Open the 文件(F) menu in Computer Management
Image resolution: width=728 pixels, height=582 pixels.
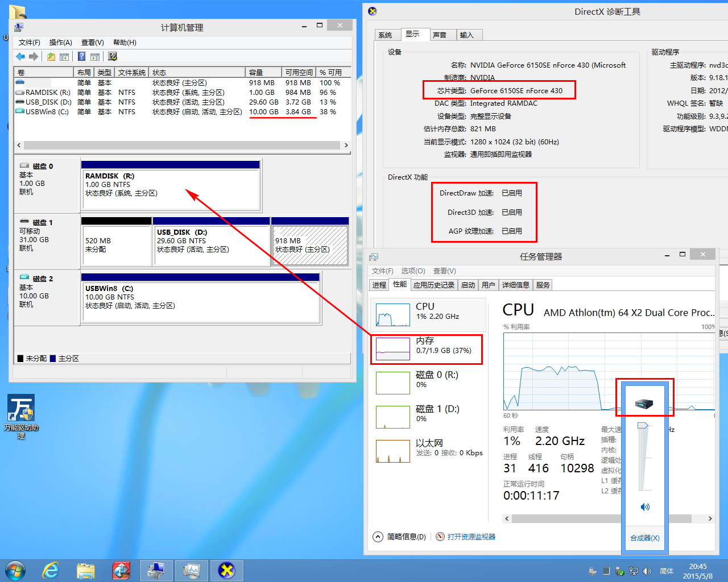tap(29, 43)
